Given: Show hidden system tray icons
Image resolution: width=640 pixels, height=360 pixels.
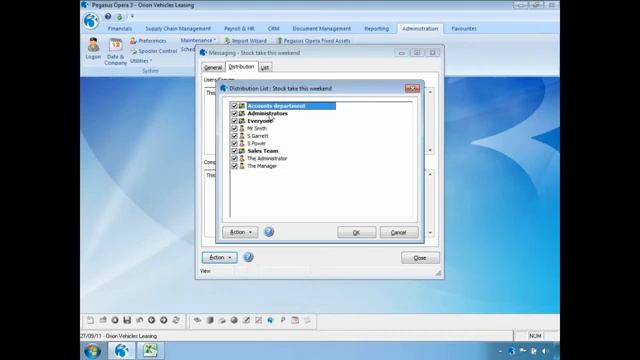Looking at the screenshot, I should [x=500, y=351].
